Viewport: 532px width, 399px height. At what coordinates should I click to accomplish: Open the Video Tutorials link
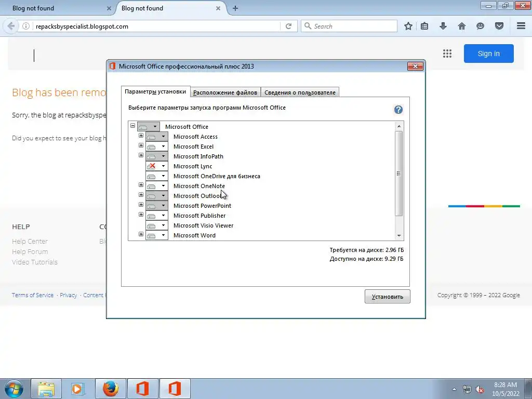click(35, 262)
